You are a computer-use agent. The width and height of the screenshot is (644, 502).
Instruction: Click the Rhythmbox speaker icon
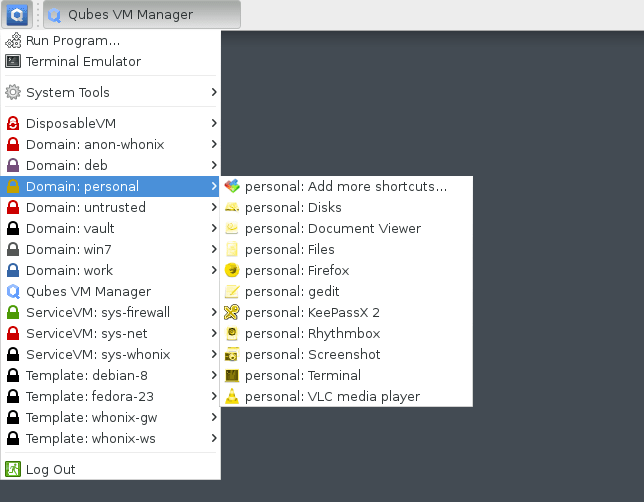[232, 333]
